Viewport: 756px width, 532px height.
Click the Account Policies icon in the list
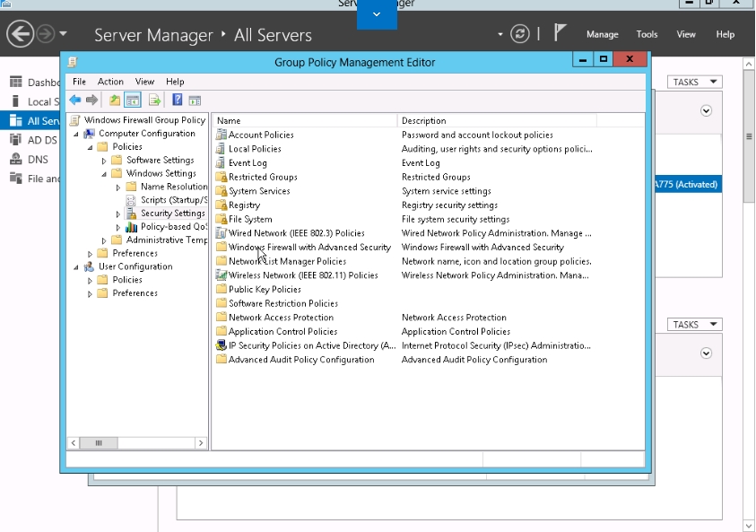[x=222, y=135]
